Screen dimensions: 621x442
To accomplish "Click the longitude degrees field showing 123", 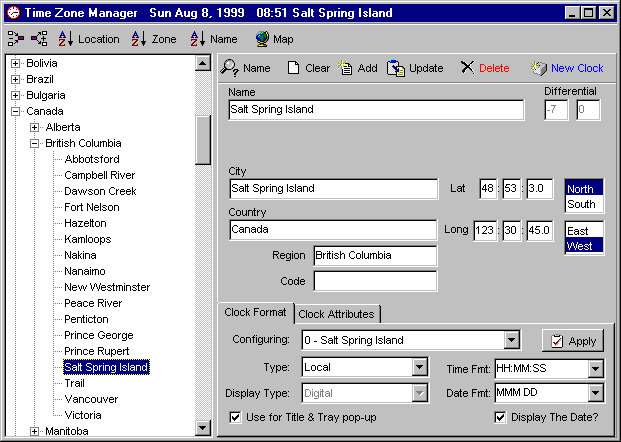I will point(485,230).
